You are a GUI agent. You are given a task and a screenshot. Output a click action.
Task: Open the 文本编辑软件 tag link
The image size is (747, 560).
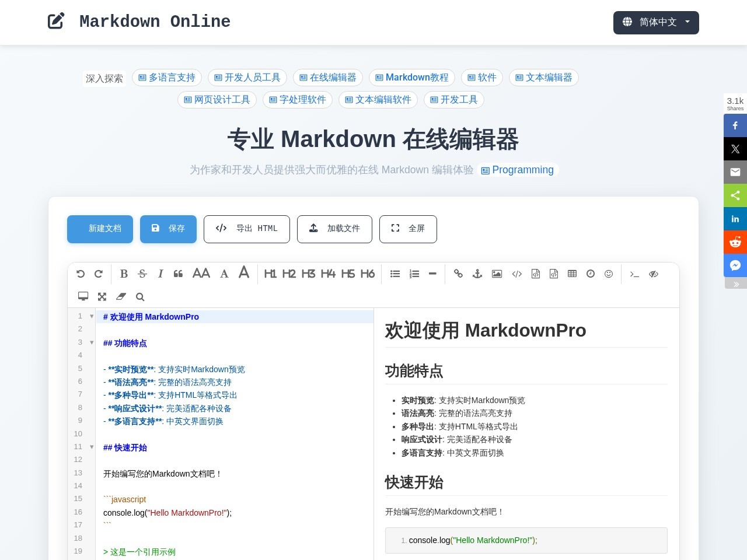click(378, 100)
